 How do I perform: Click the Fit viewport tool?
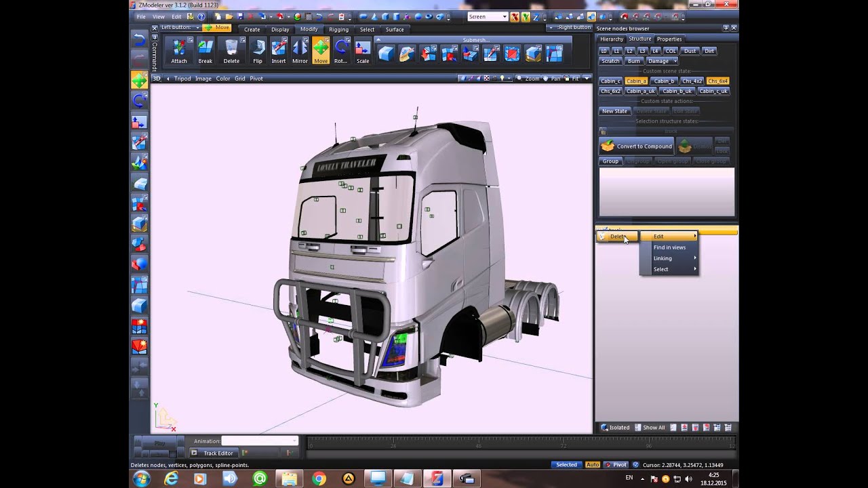click(572, 79)
